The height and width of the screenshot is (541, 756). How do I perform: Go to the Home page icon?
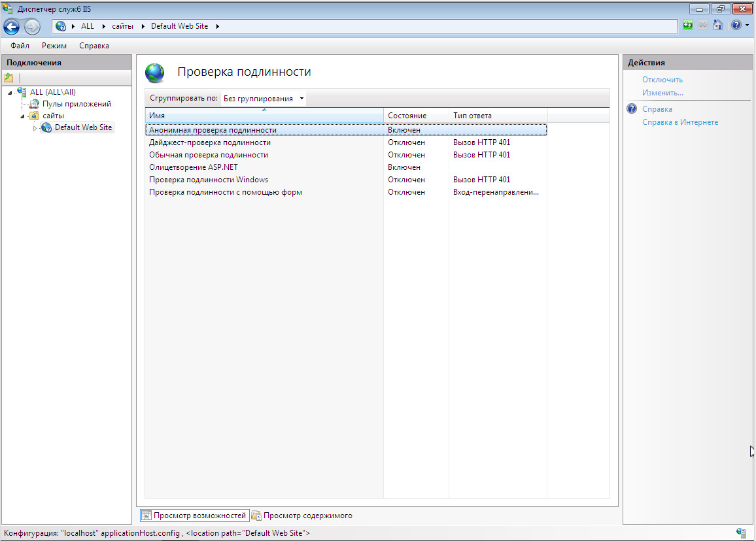point(718,25)
